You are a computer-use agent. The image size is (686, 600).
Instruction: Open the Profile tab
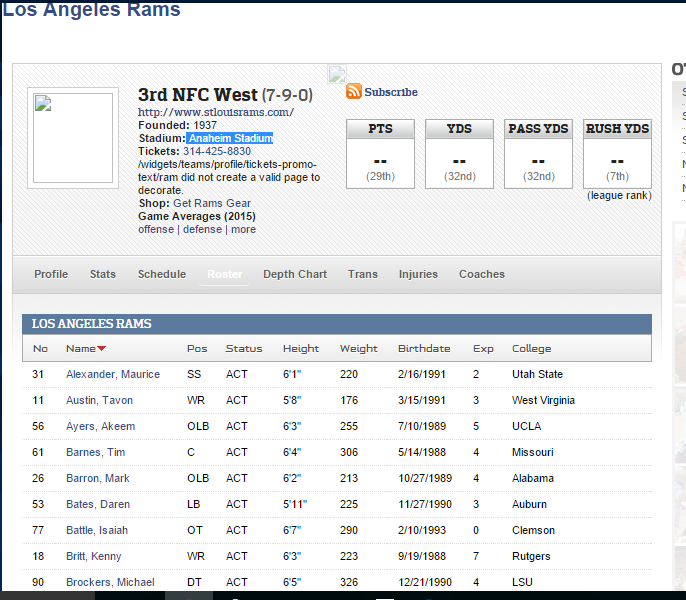51,274
